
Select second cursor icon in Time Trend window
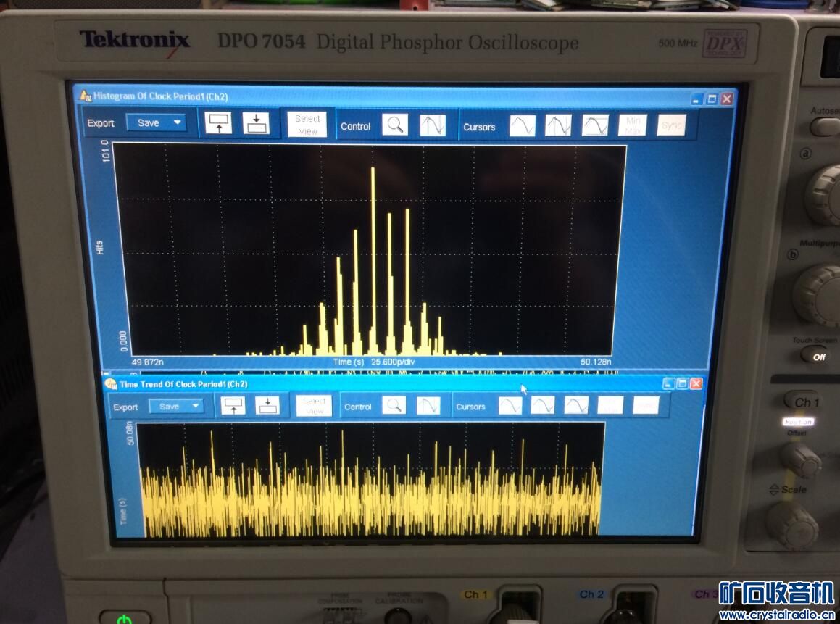click(x=543, y=405)
